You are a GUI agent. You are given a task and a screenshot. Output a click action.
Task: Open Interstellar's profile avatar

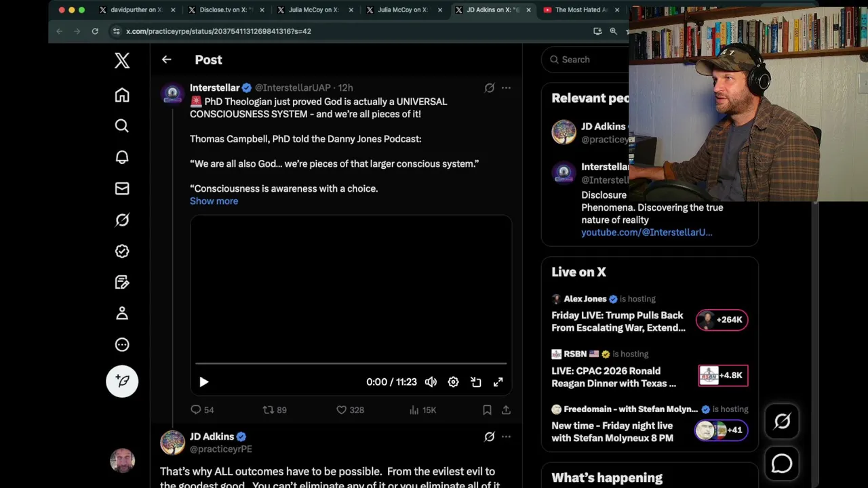172,94
